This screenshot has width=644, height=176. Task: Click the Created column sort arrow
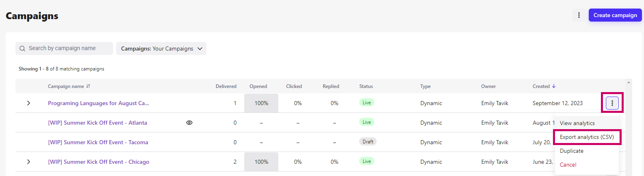[x=554, y=86]
